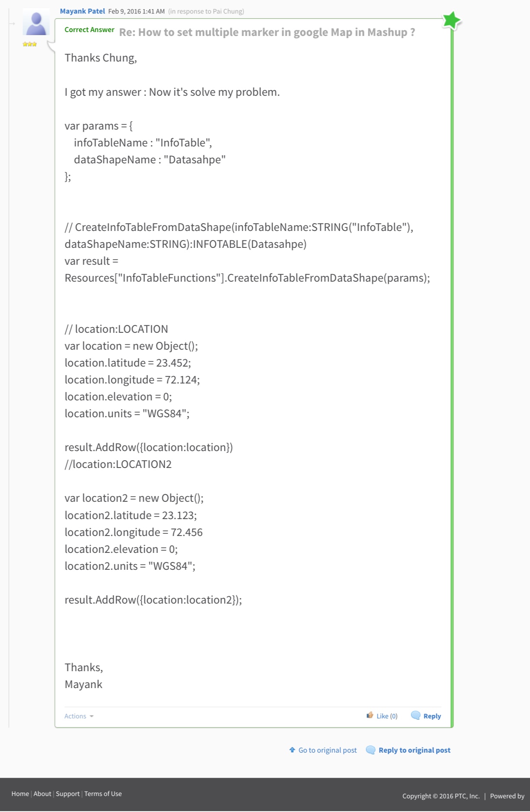The height and width of the screenshot is (812, 530).
Task: Open the Terms of Use footer link
Action: (103, 793)
